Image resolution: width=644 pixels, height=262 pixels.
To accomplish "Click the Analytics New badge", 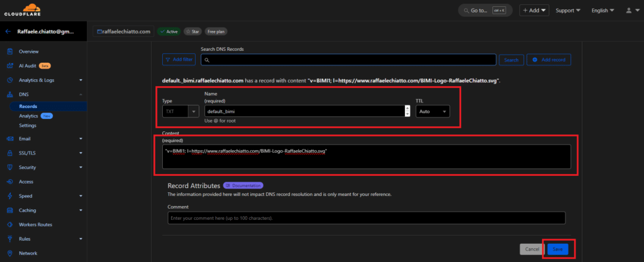I will pos(47,116).
